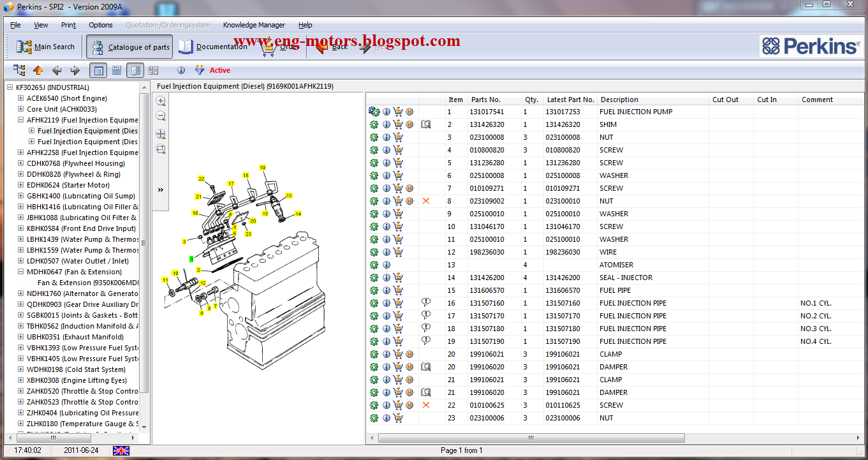Screen dimensions: 868x460
Task: Click parts table horizontal scrollbar
Action: coord(531,438)
